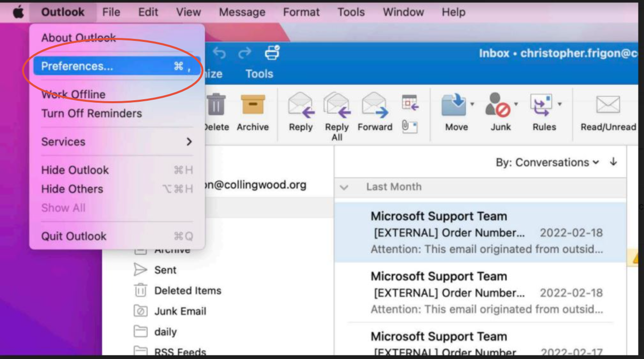Select the Deleted Items folder
Viewport: 644px width, 359px height.
pyautogui.click(x=188, y=290)
